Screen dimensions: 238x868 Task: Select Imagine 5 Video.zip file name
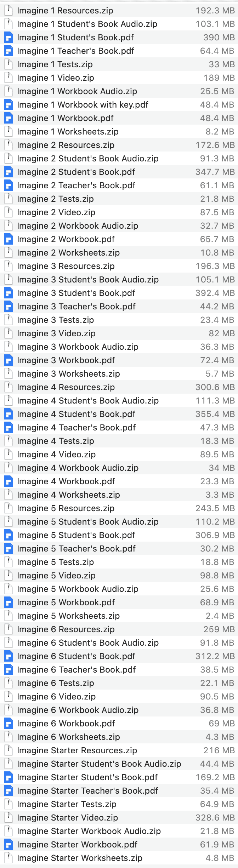click(x=56, y=576)
